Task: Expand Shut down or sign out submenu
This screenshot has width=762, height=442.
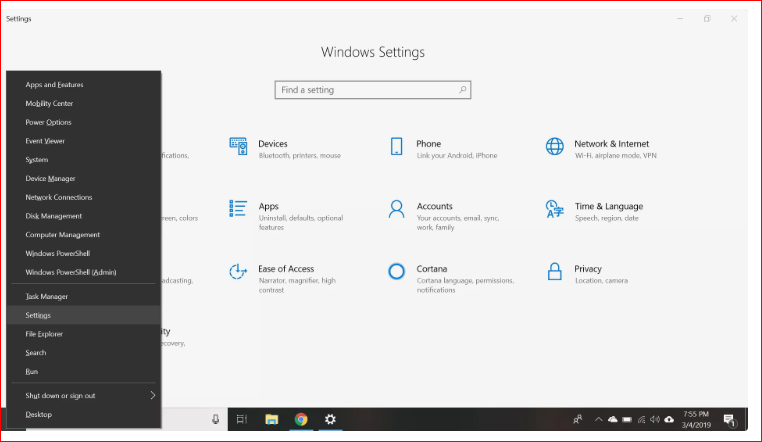Action: 84,395
